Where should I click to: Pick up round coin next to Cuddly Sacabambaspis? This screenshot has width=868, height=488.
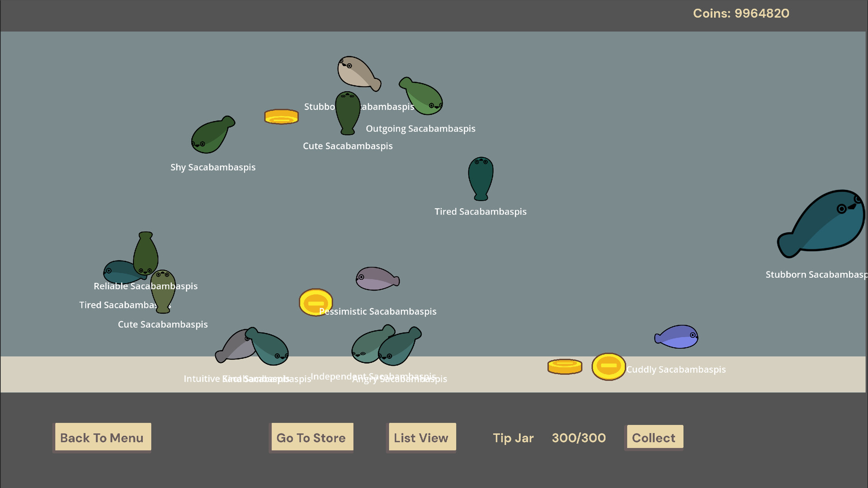tap(608, 366)
